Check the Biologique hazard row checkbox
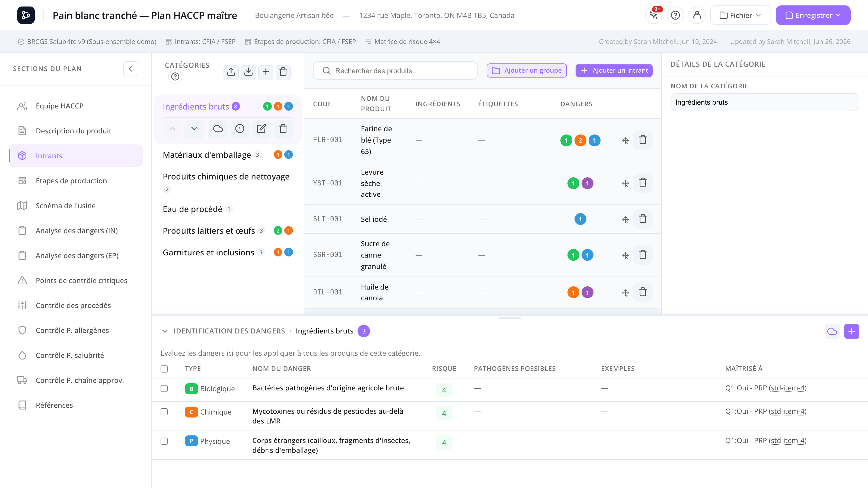The image size is (868, 488). tap(164, 388)
